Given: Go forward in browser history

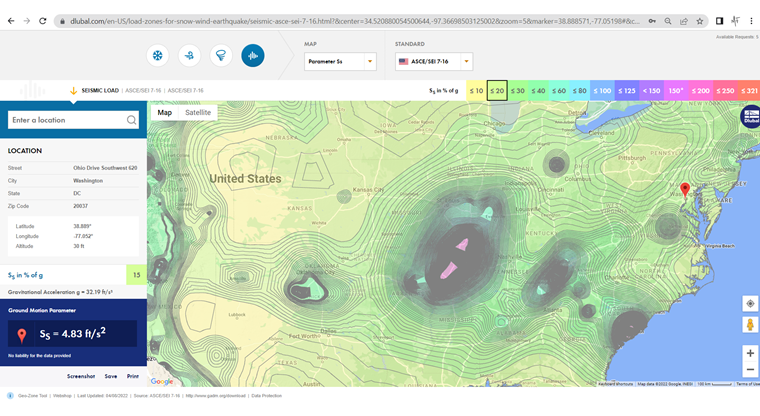Looking at the screenshot, I should pos(27,21).
